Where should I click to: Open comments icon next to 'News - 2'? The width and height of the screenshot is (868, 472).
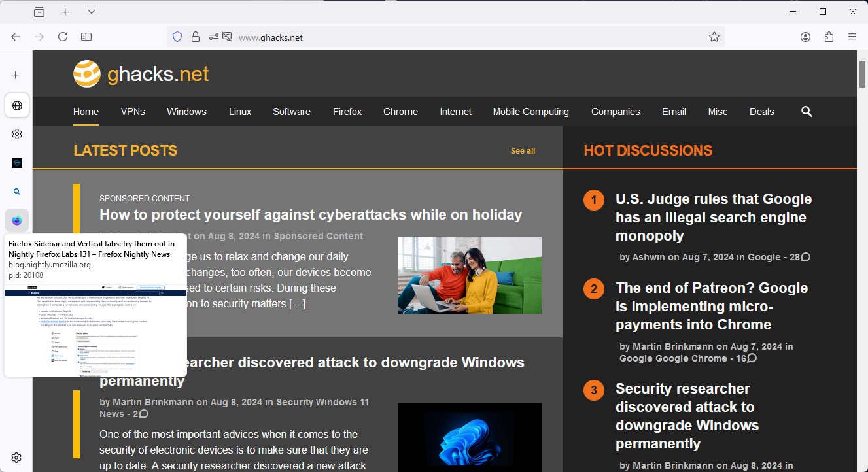click(x=144, y=414)
